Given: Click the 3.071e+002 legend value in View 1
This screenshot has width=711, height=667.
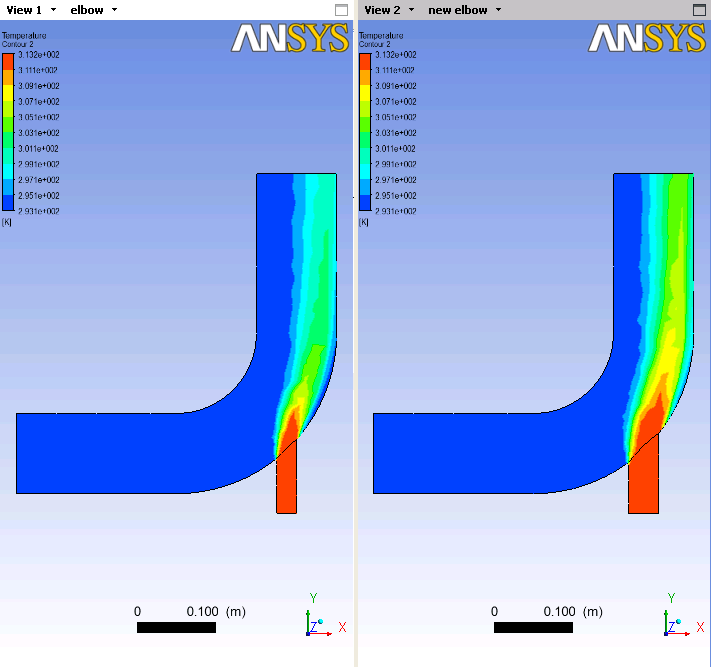Looking at the screenshot, I should pos(39,102).
